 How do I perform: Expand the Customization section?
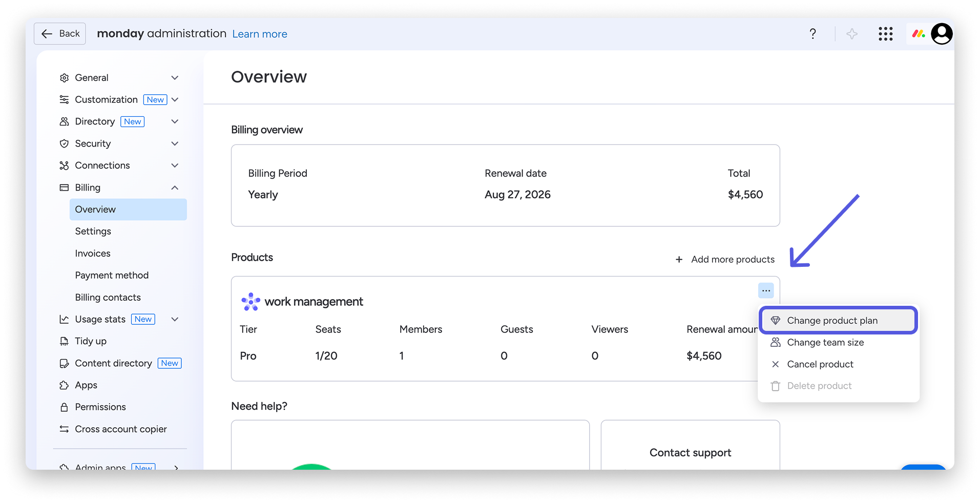coord(175,99)
